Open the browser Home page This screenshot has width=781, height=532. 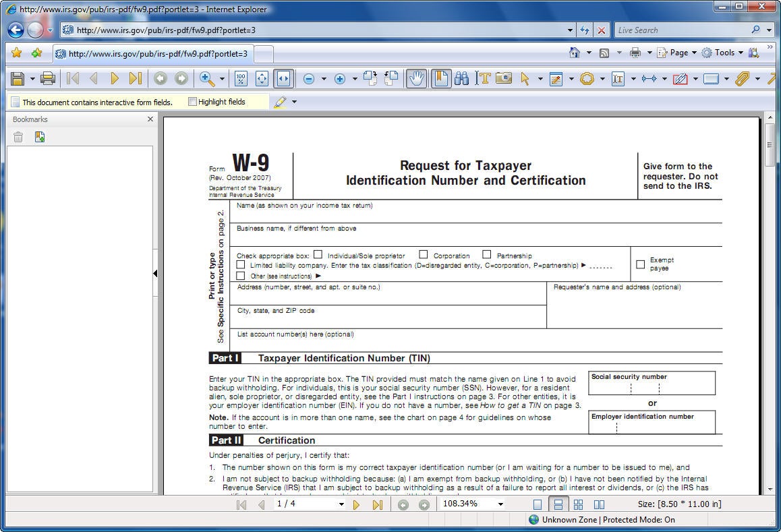575,53
